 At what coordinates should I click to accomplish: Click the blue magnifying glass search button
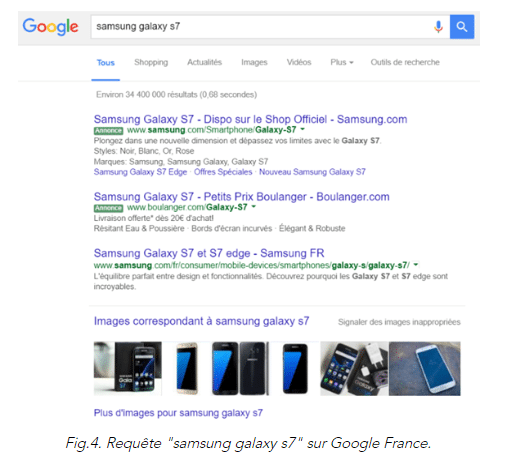462,27
